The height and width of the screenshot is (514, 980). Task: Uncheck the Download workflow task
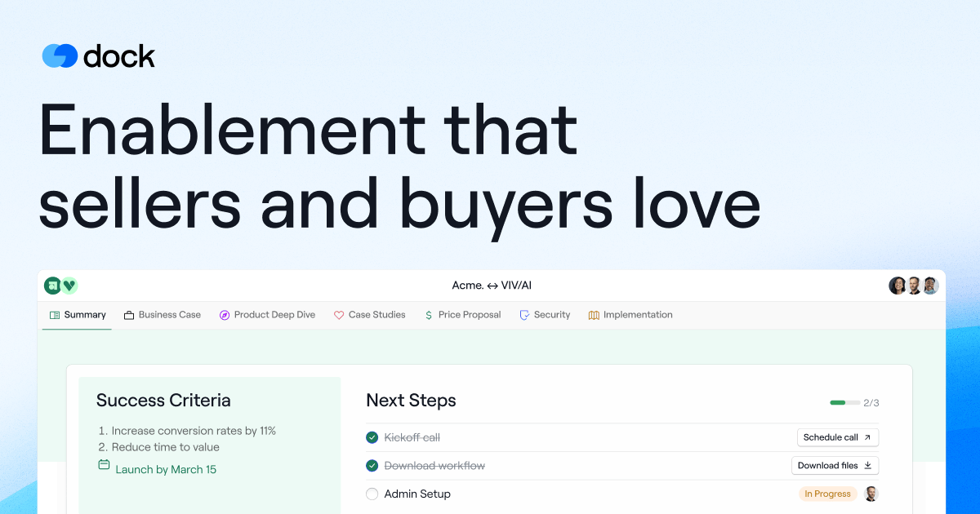pyautogui.click(x=372, y=466)
